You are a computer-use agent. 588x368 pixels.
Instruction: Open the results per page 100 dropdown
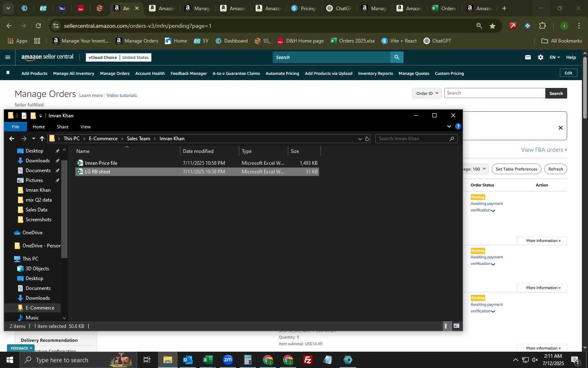coord(475,169)
